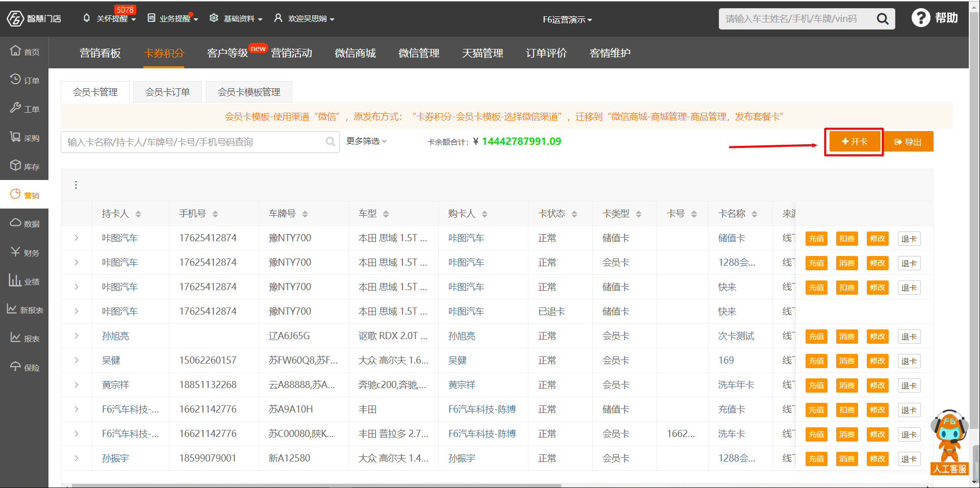
Task: Click 消费 for 吴健 row
Action: tap(847, 361)
